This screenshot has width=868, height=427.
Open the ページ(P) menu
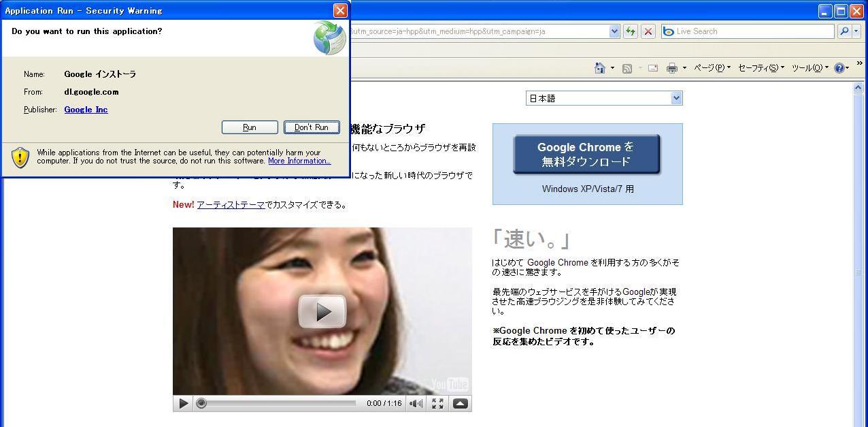pyautogui.click(x=712, y=67)
